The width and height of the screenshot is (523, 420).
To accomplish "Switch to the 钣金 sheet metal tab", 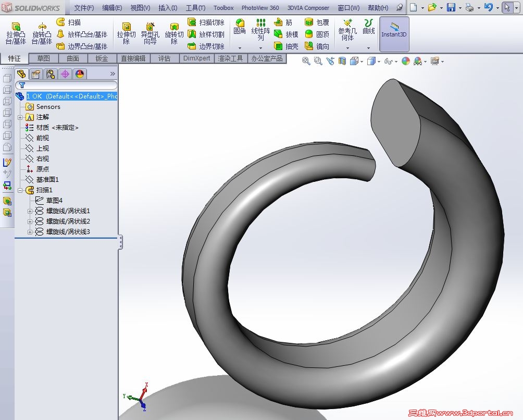I will [102, 58].
